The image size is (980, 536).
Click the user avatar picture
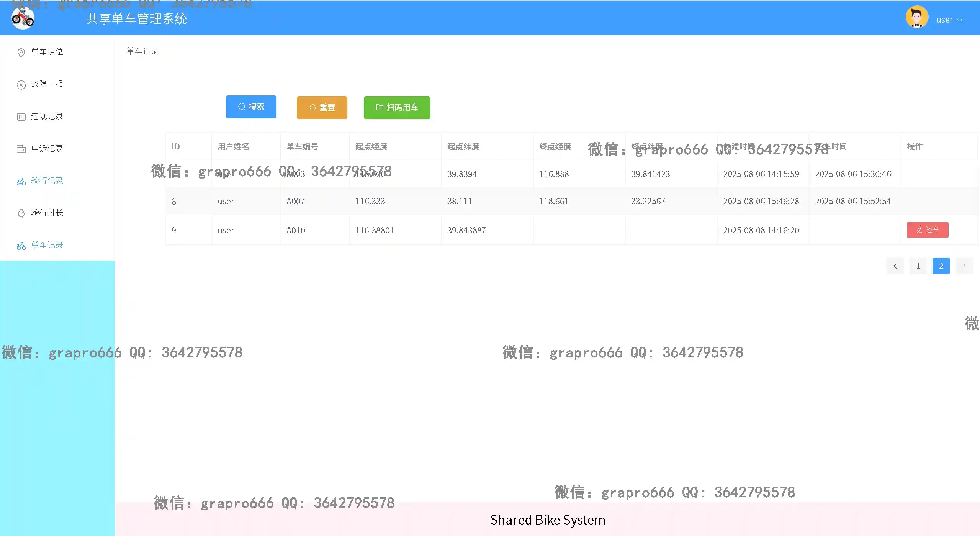[x=916, y=17]
